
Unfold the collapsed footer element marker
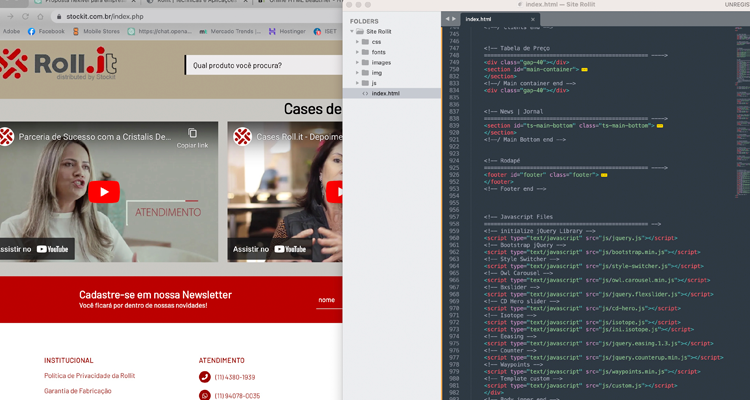(x=605, y=175)
